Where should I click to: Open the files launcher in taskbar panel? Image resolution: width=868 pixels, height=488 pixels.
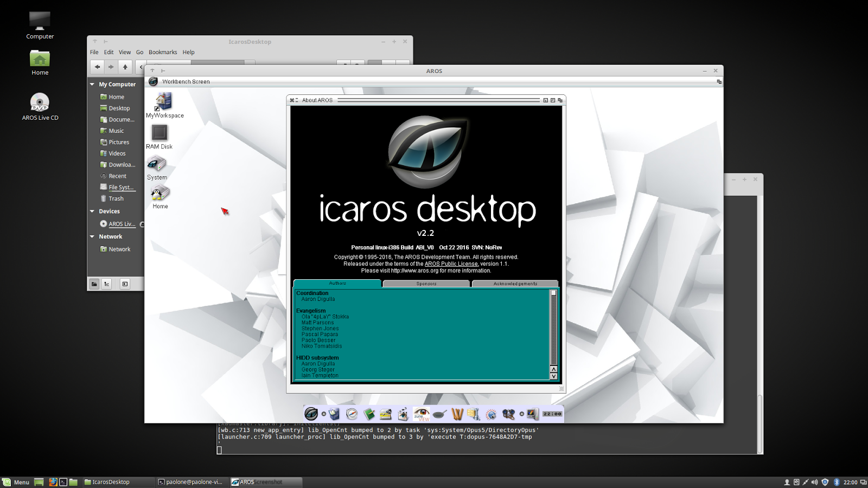click(x=73, y=482)
